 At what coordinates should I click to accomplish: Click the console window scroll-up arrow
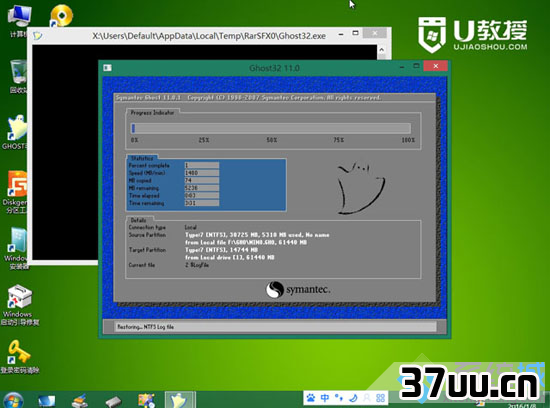pyautogui.click(x=382, y=50)
